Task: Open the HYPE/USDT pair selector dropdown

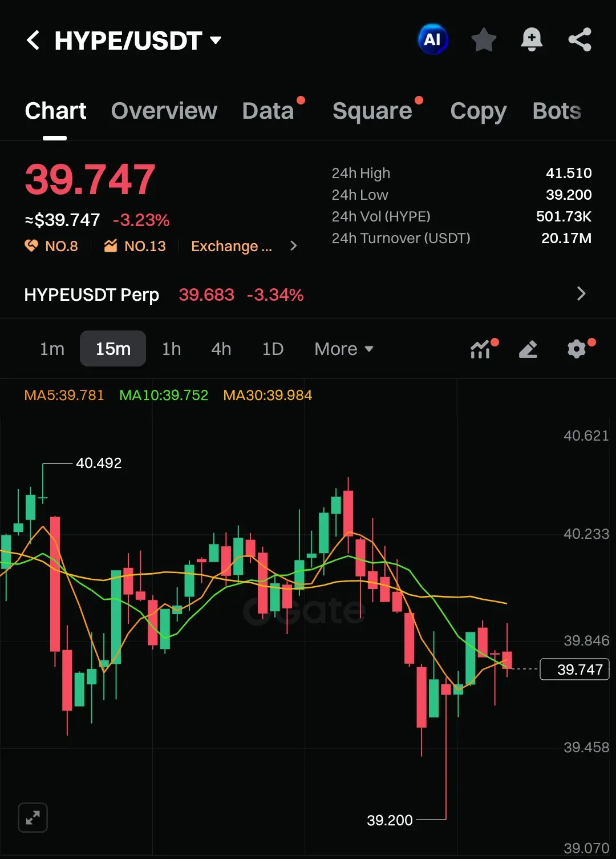Action: pos(137,41)
